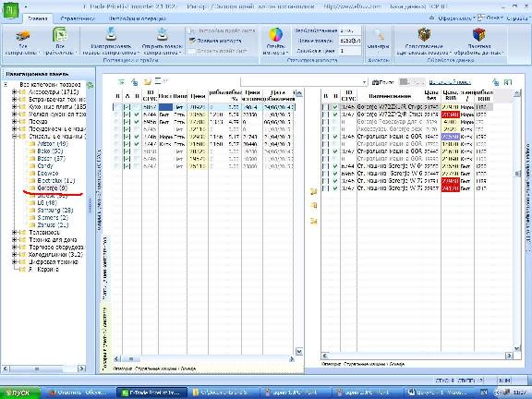Click the underlined blue link above right grid

point(450,82)
